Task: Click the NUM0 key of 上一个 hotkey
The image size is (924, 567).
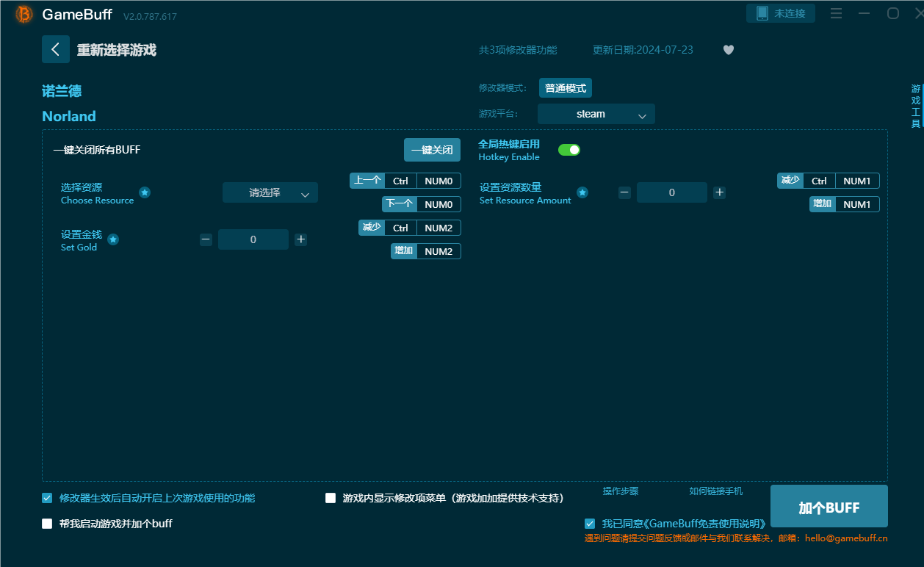Action: 438,181
